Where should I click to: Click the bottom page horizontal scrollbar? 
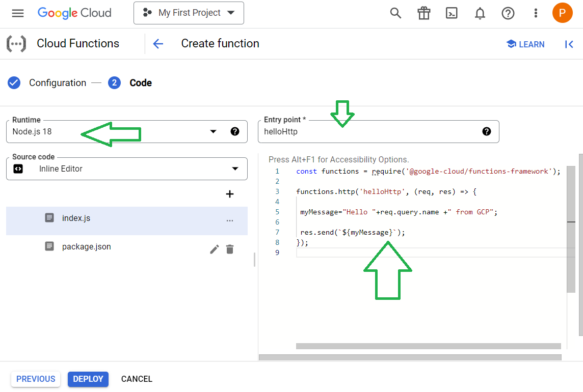[410, 357]
